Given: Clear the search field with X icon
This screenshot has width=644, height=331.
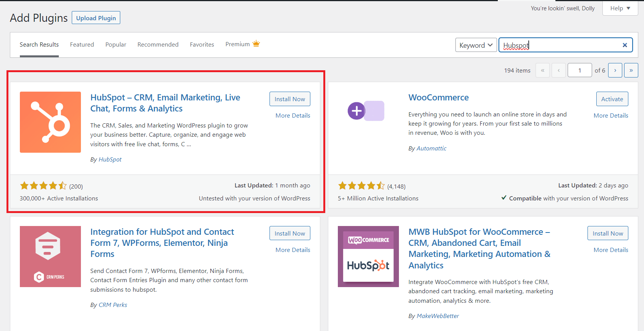Looking at the screenshot, I should coord(625,45).
